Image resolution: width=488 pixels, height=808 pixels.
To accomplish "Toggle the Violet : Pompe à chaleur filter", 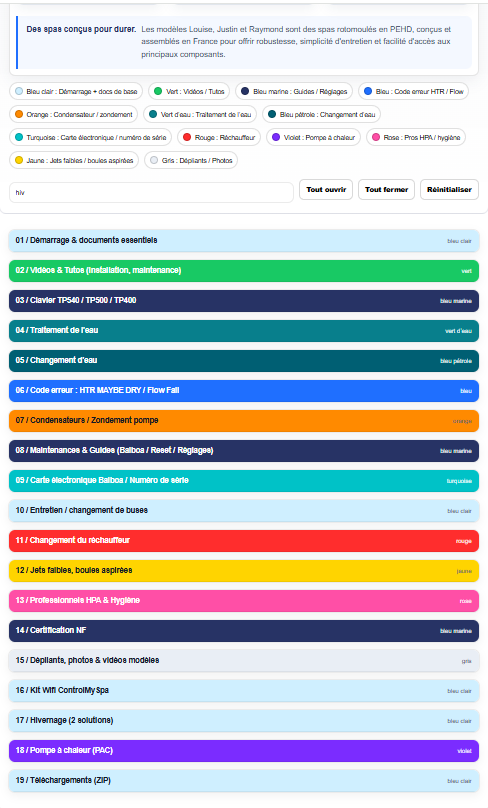I will 313,138.
